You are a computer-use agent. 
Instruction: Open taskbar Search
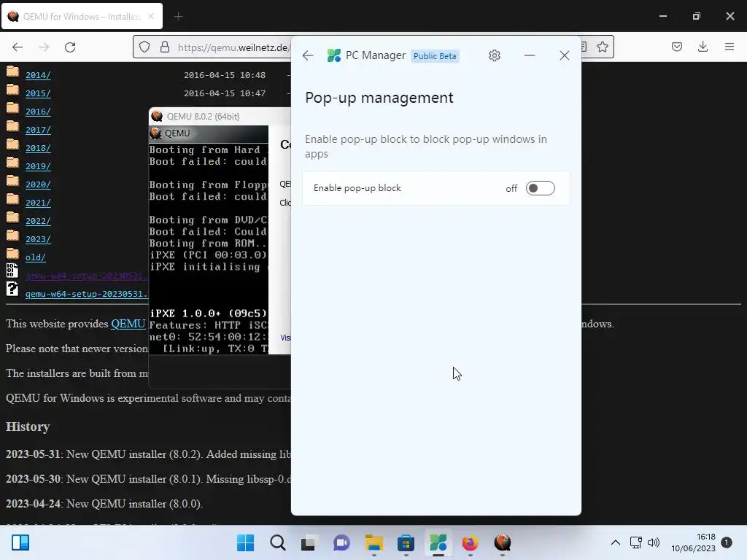[x=278, y=542]
